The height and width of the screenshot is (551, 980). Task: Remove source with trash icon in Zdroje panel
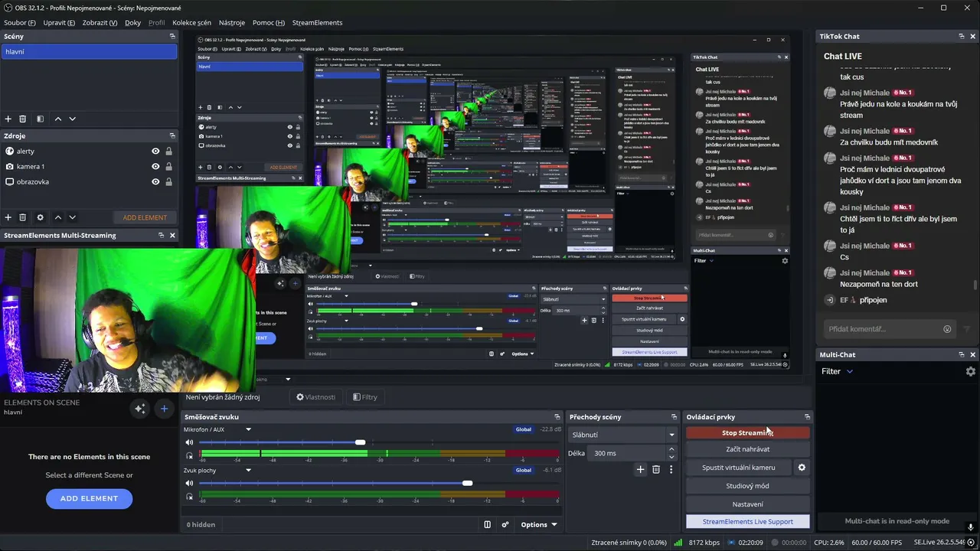[x=22, y=217]
